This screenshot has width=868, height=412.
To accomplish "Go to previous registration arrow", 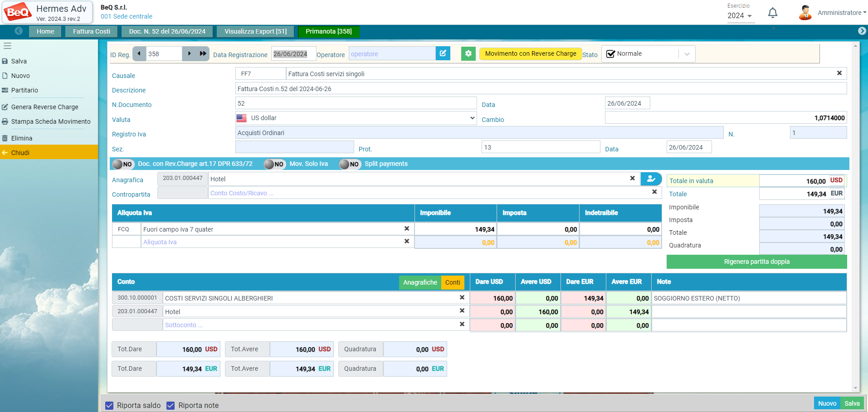I will click(139, 53).
